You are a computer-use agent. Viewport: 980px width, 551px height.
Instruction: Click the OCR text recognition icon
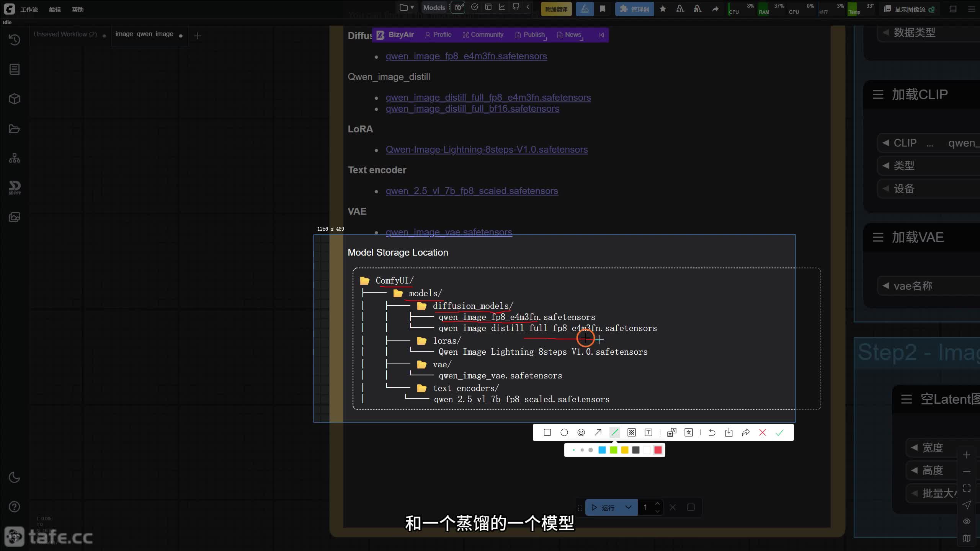688,432
